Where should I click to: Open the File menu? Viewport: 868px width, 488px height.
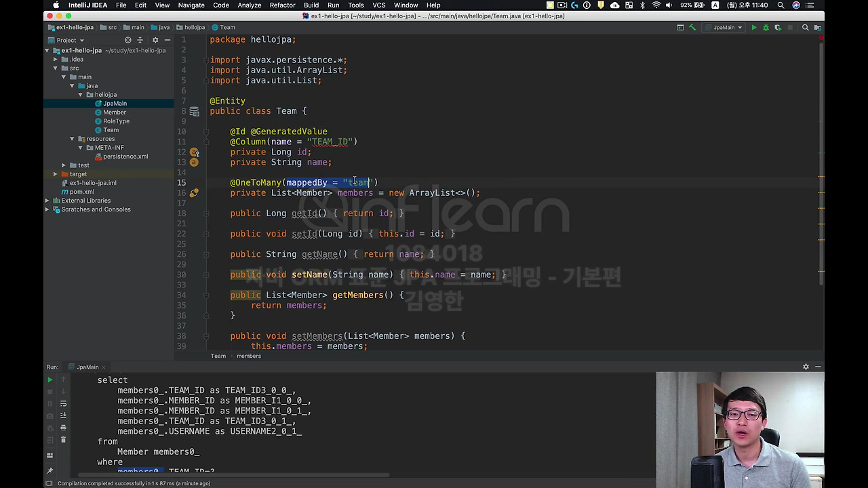(x=121, y=5)
